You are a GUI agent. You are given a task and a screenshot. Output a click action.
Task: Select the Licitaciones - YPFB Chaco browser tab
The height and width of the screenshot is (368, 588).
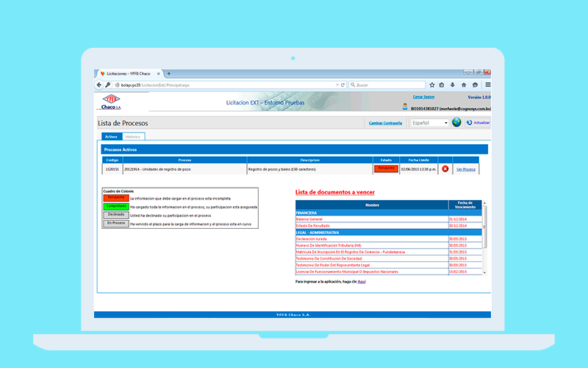(129, 74)
